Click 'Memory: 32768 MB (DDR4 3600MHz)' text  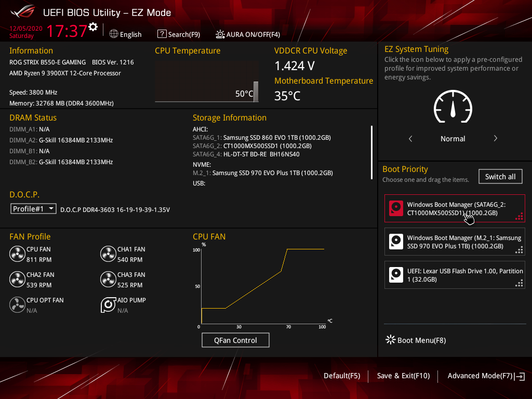[61, 103]
